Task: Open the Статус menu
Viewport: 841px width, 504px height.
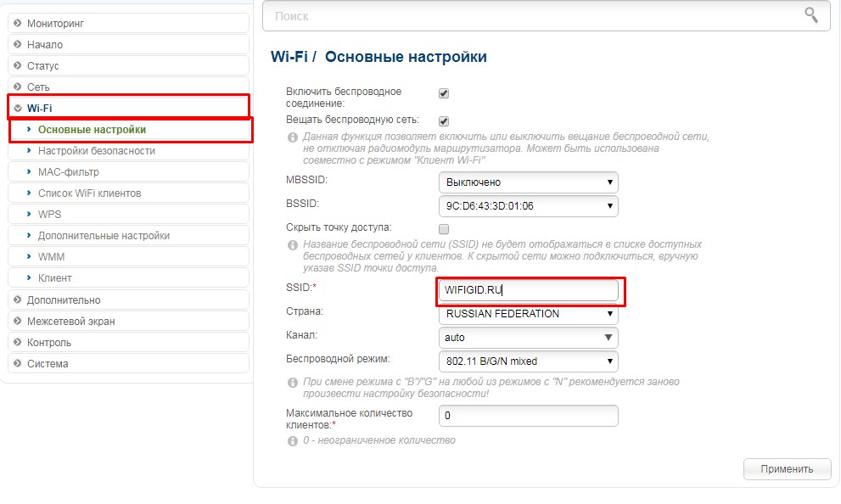Action: pos(129,65)
